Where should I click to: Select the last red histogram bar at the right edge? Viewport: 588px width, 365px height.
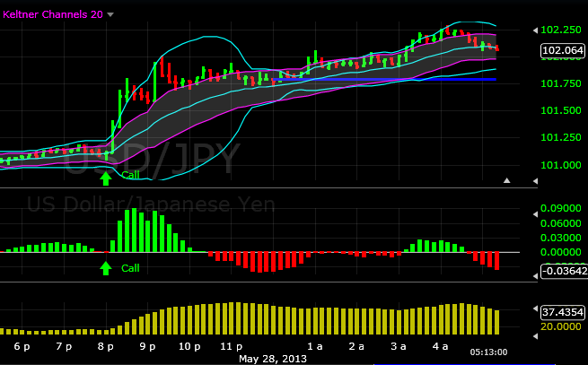pyautogui.click(x=496, y=261)
